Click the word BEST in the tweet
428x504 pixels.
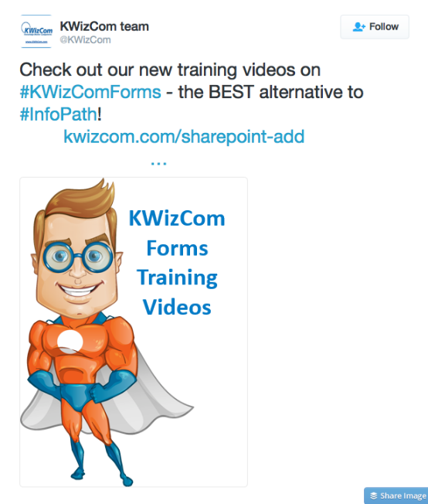pos(231,92)
